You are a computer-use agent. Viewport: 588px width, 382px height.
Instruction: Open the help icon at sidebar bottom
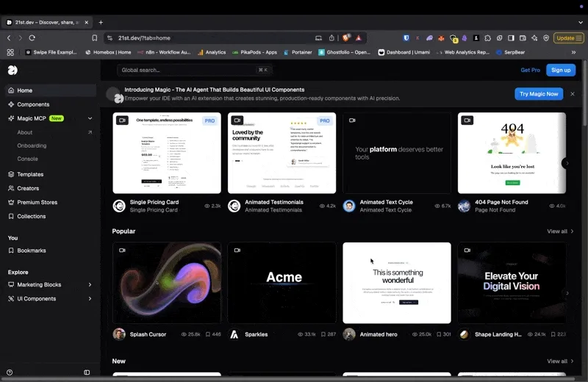click(10, 372)
